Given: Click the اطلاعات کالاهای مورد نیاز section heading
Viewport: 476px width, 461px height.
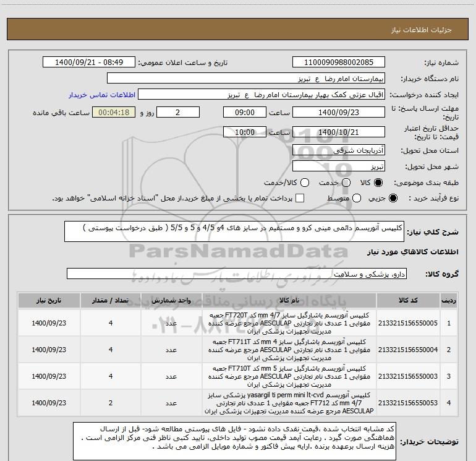Looking at the screenshot, I should [x=413, y=252].
